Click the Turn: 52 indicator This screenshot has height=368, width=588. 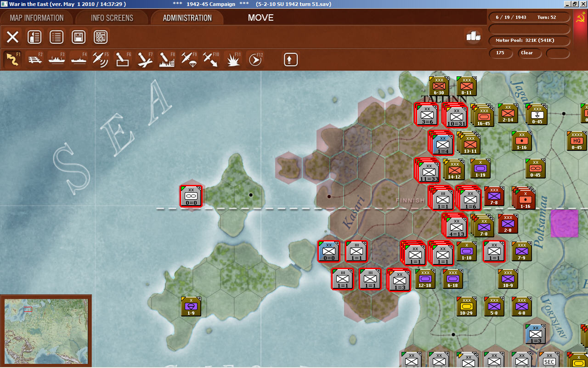point(547,17)
